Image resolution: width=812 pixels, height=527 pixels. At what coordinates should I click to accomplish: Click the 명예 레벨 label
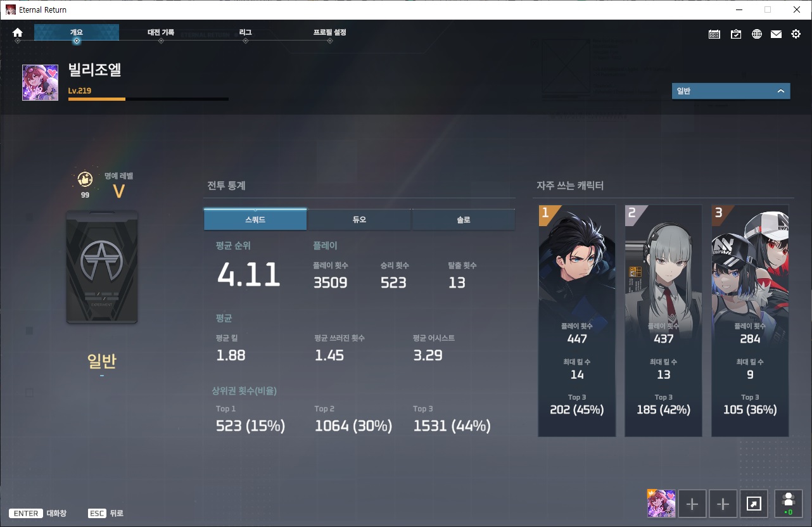click(x=118, y=175)
